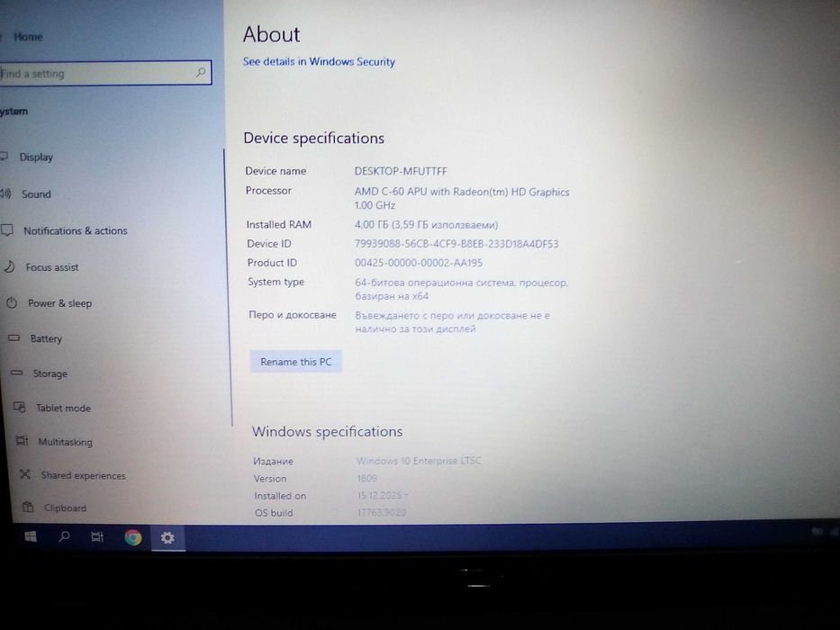Click the search magnifier in Find a setting
The image size is (840, 630).
(201, 72)
